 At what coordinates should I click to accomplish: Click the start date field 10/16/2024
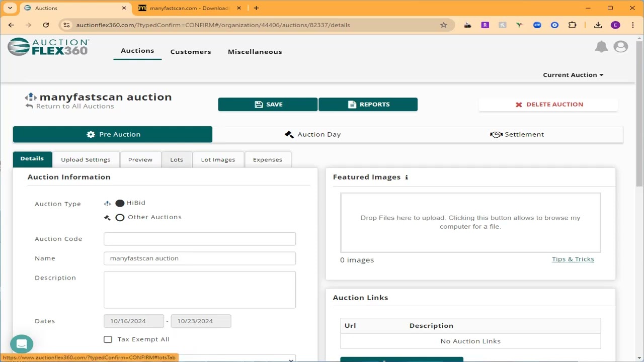click(134, 321)
